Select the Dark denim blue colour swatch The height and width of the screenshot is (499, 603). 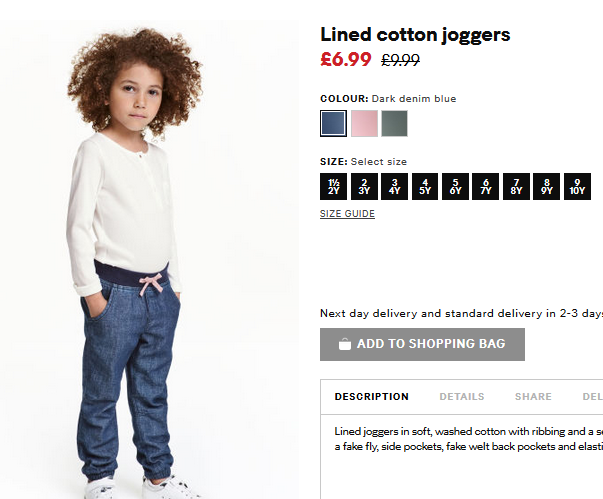tap(333, 123)
